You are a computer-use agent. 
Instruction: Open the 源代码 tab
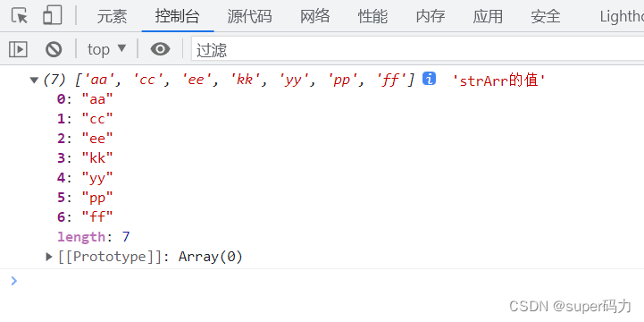tap(249, 16)
